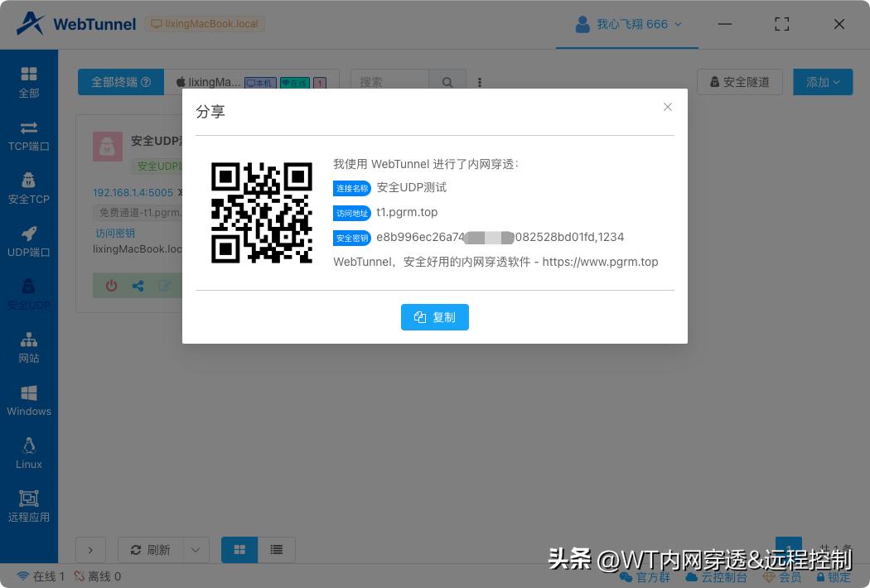Click in the 搜索 search field
This screenshot has height=588, width=870.
[x=389, y=82]
